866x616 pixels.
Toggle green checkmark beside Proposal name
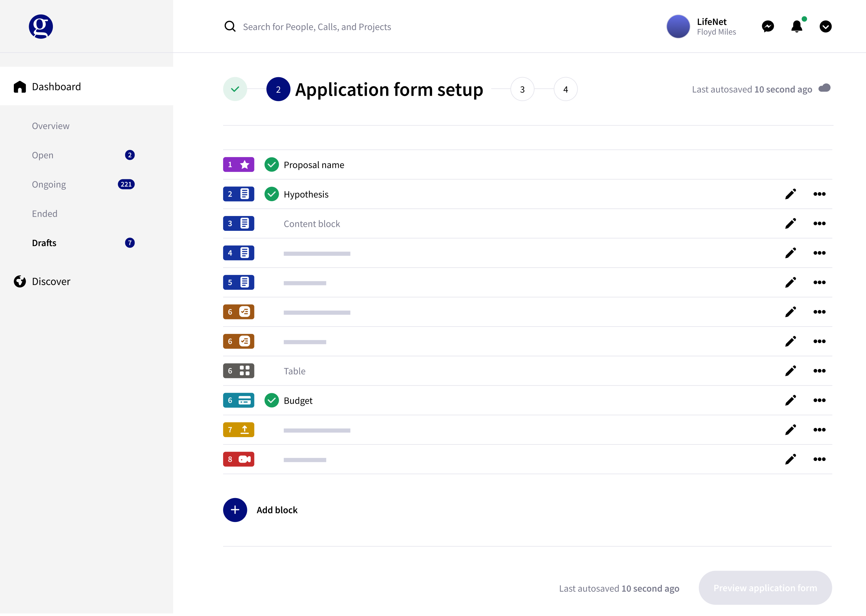(272, 165)
